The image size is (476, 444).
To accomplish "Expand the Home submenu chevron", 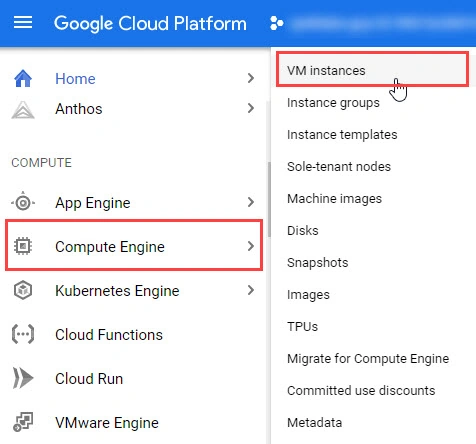I will [251, 78].
